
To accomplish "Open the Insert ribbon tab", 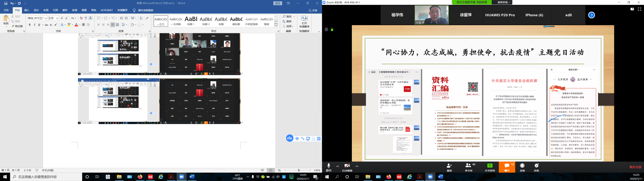I will 27,10.
